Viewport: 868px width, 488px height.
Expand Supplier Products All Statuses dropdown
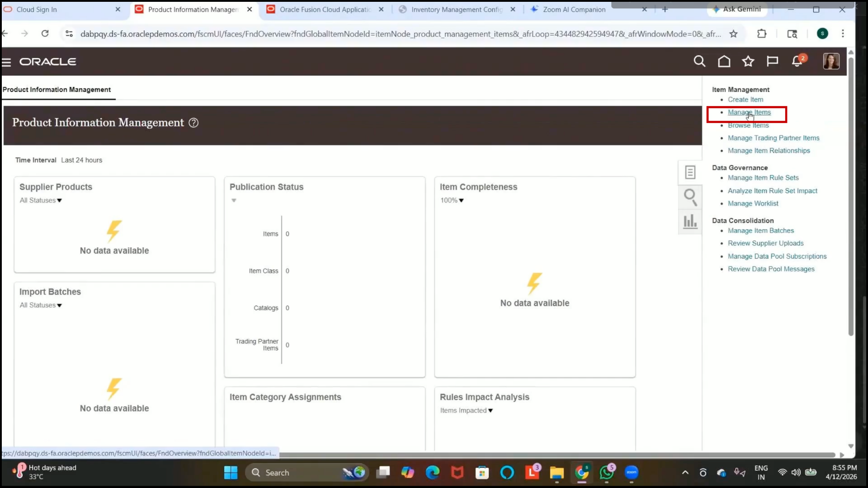(41, 200)
